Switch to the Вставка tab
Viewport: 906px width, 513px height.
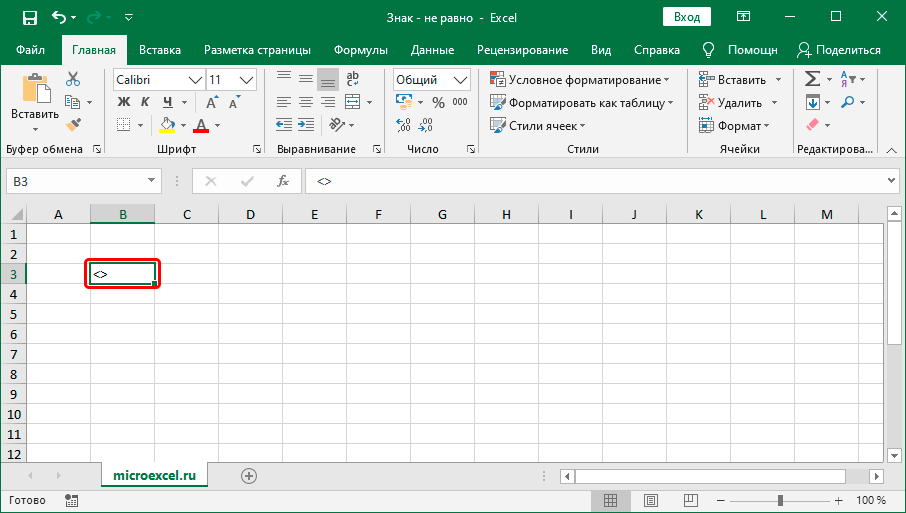click(x=160, y=50)
